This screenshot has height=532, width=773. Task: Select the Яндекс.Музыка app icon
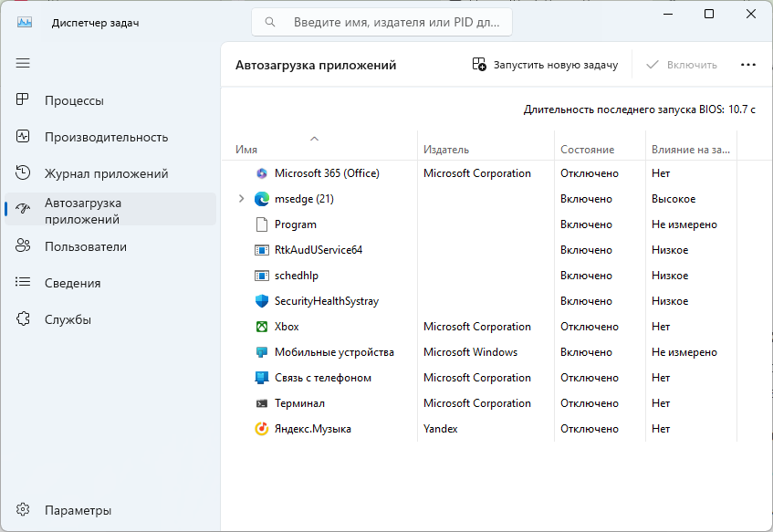point(262,429)
